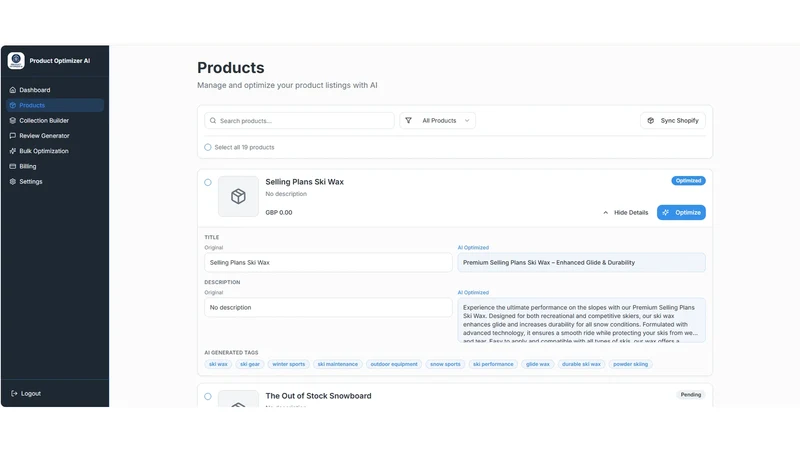Click the Dashboard home icon
The height and width of the screenshot is (450, 800).
tap(13, 90)
